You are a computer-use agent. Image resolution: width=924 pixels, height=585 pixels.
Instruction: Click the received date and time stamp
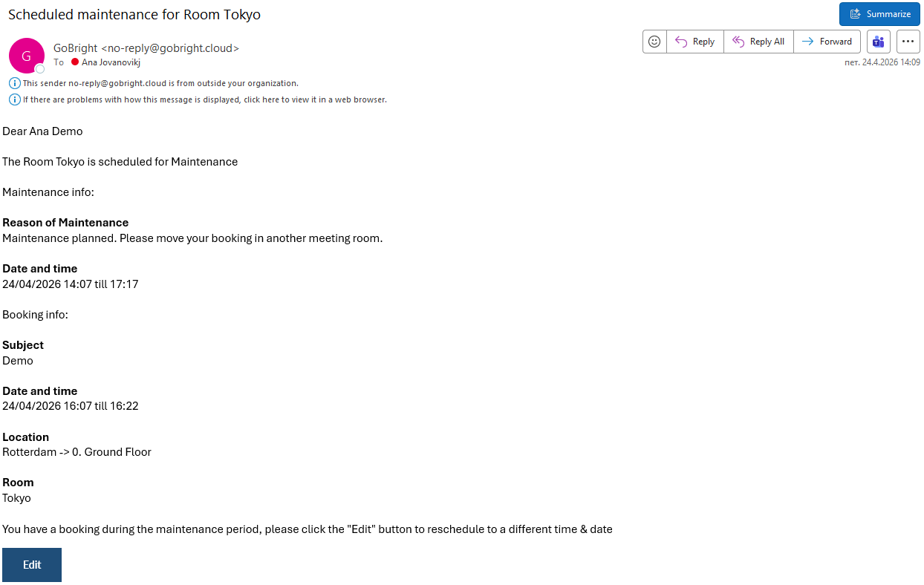[x=882, y=62]
